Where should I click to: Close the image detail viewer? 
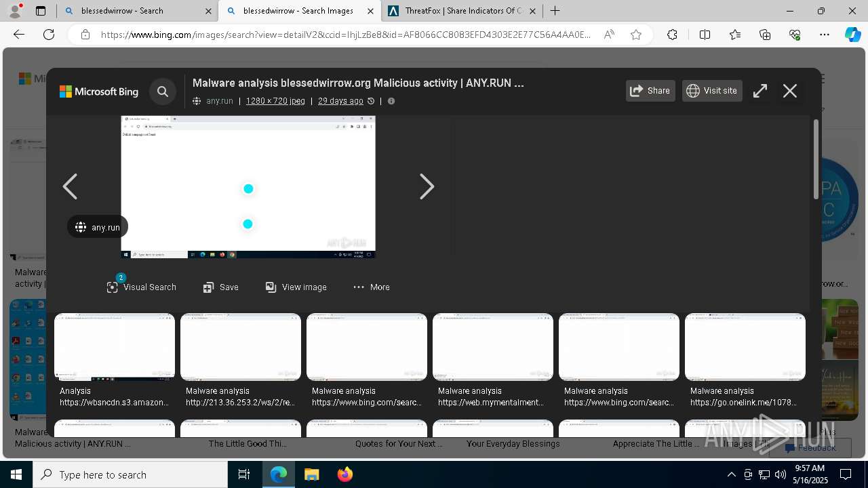(790, 91)
